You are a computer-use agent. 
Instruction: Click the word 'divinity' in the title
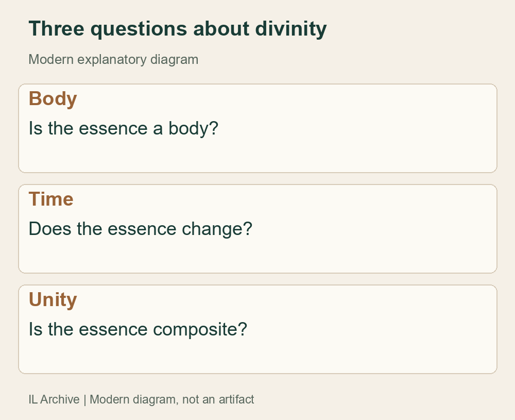pos(291,29)
